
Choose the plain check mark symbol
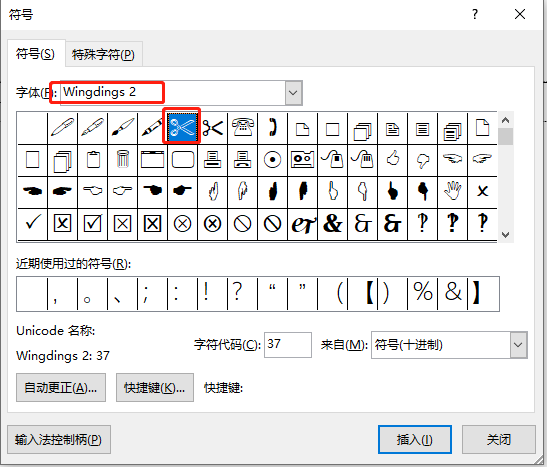[x=32, y=224]
